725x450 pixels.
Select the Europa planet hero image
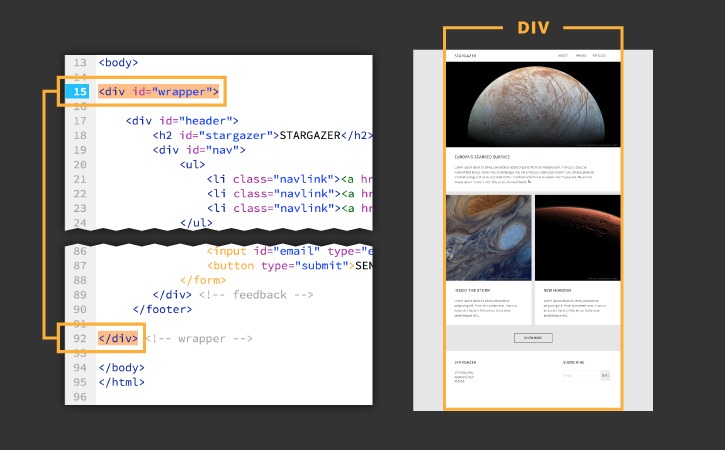point(533,105)
